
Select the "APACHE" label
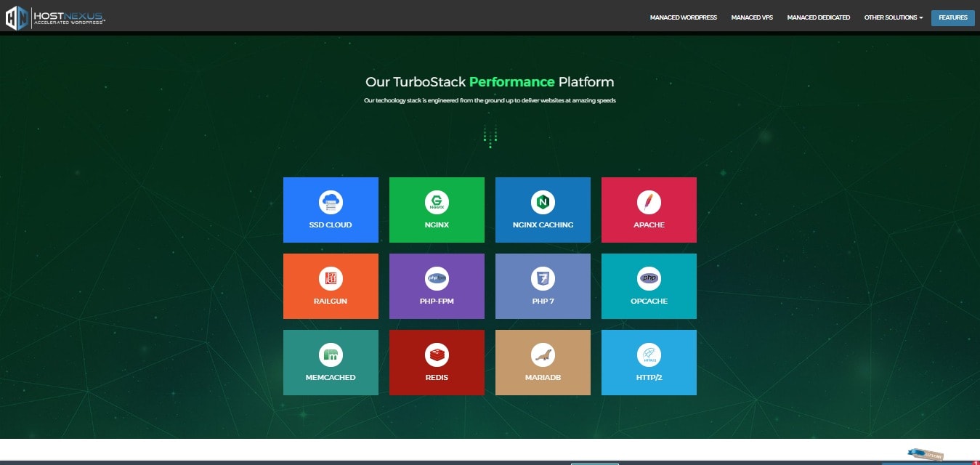click(x=649, y=225)
